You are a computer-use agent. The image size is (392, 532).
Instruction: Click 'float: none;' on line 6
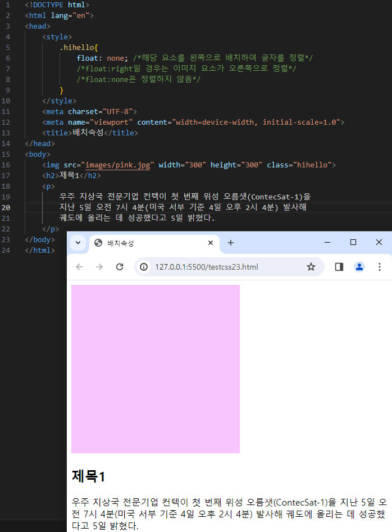click(x=102, y=58)
